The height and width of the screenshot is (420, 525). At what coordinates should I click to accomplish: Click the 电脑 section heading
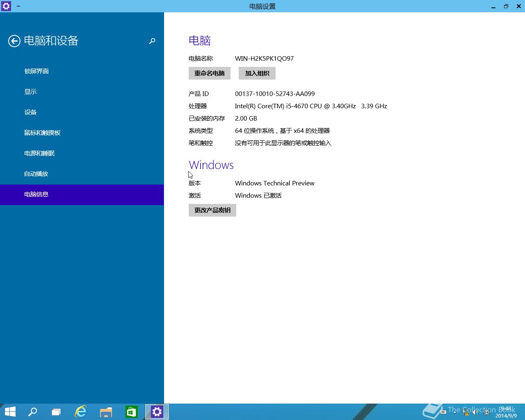200,41
